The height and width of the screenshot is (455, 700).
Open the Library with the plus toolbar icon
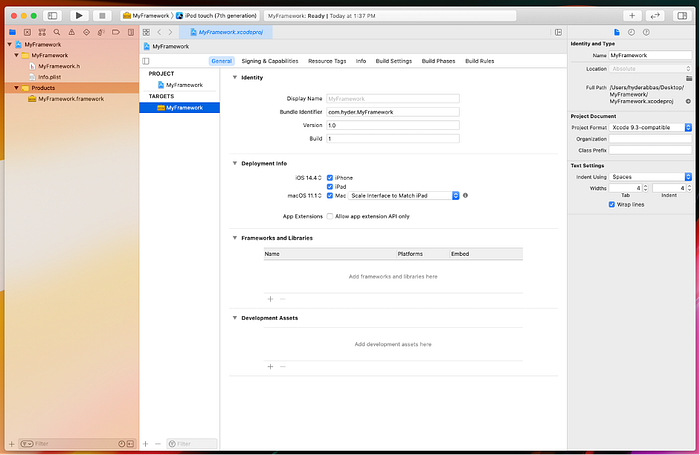(x=632, y=16)
